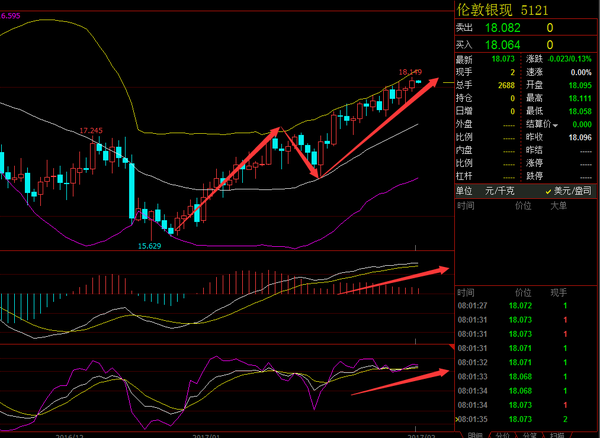The height and width of the screenshot is (438, 600).
Task: Click the 外盘 label
Action: click(464, 124)
